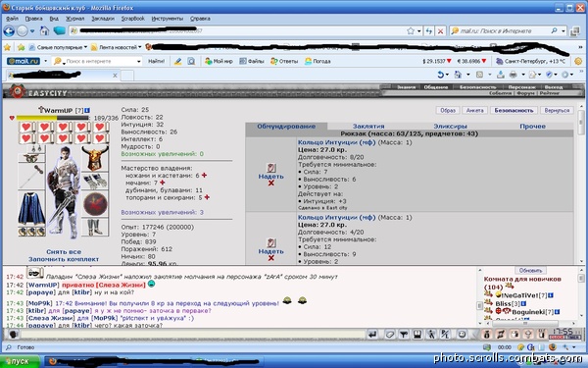This screenshot has width=588, height=368.
Task: Click the Вернуться button
Action: [x=557, y=110]
